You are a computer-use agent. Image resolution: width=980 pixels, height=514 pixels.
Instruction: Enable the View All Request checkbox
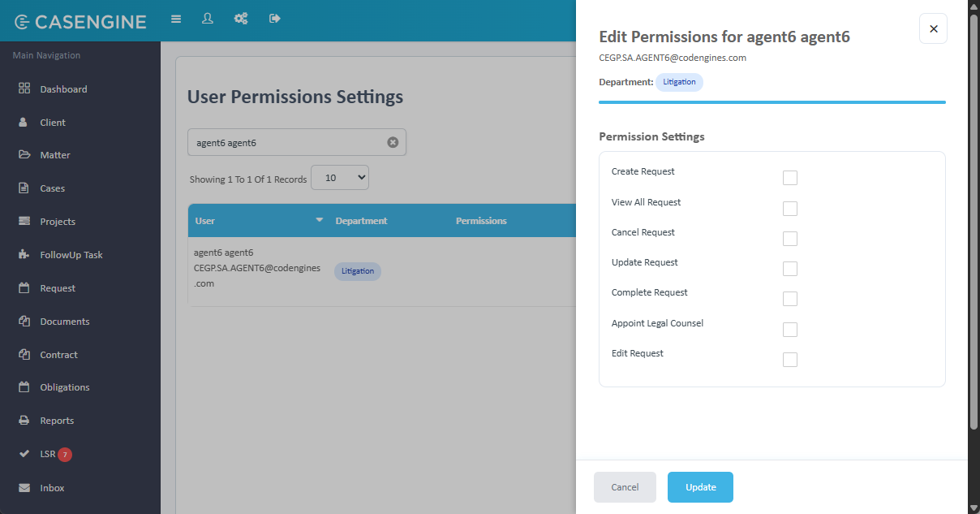790,209
